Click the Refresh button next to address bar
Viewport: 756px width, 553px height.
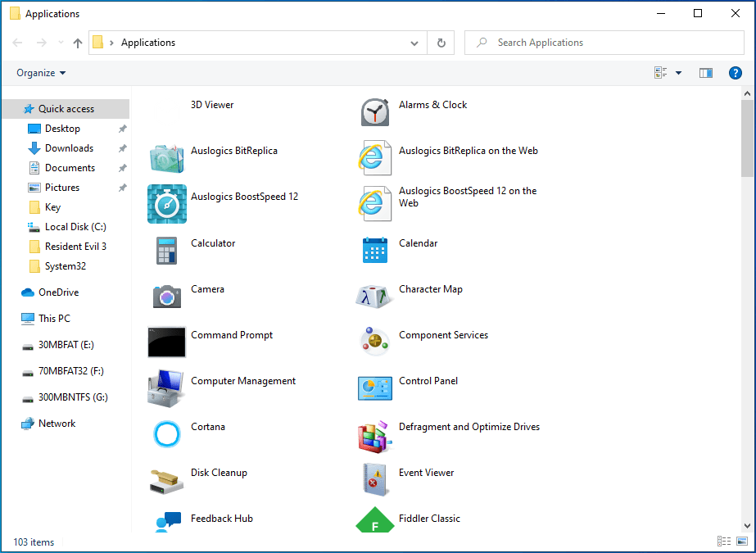pyautogui.click(x=441, y=43)
